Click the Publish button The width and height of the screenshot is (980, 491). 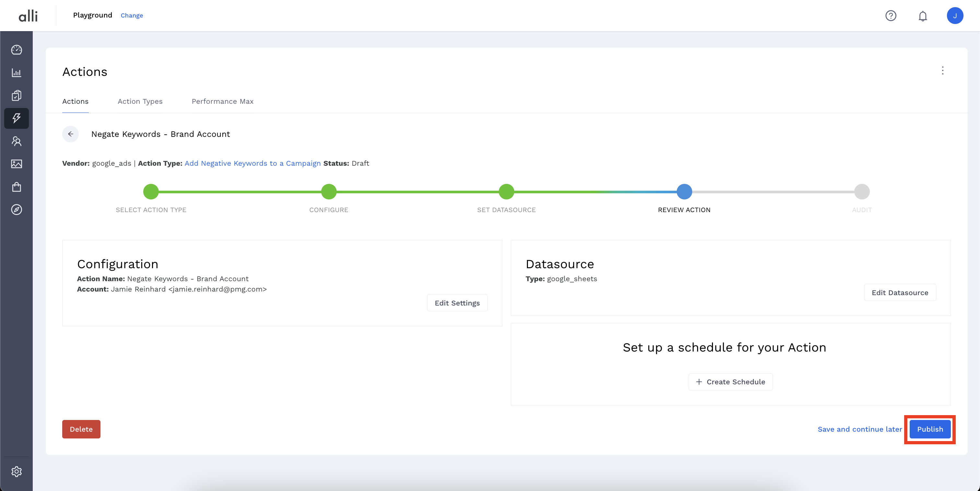tap(930, 429)
